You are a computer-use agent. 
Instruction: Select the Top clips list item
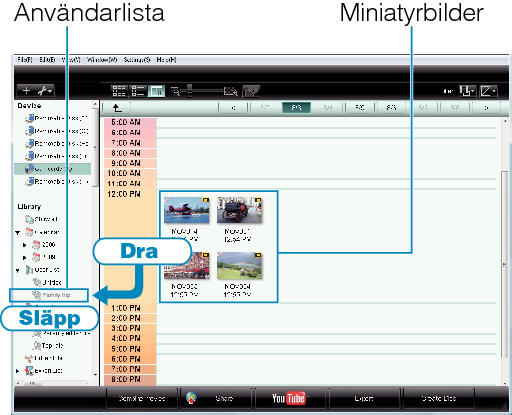[x=53, y=345]
